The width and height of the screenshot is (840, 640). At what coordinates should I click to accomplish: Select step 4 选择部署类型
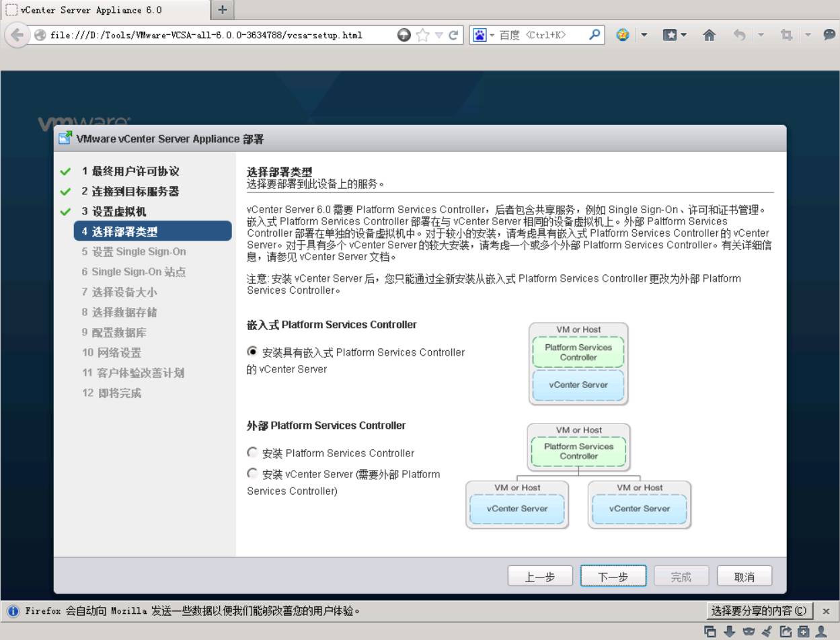(153, 231)
